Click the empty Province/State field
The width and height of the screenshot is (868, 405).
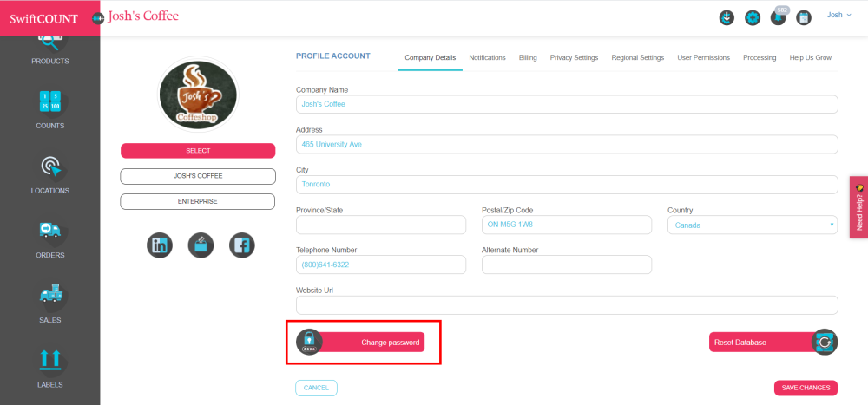coord(381,225)
